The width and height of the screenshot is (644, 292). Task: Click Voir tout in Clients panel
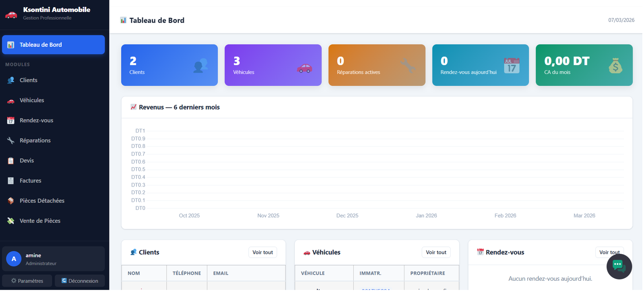point(262,253)
